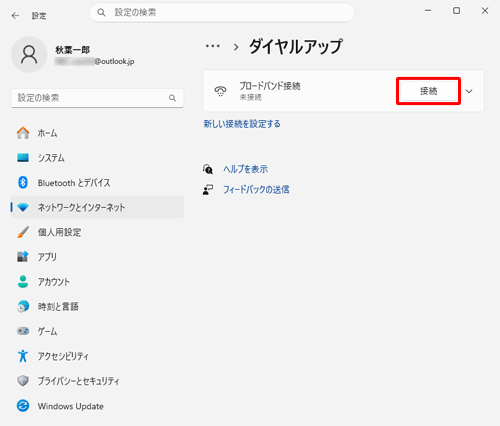Click the feedback icon next to フィードバックの送信
The width and height of the screenshot is (500, 426).
pyautogui.click(x=208, y=190)
